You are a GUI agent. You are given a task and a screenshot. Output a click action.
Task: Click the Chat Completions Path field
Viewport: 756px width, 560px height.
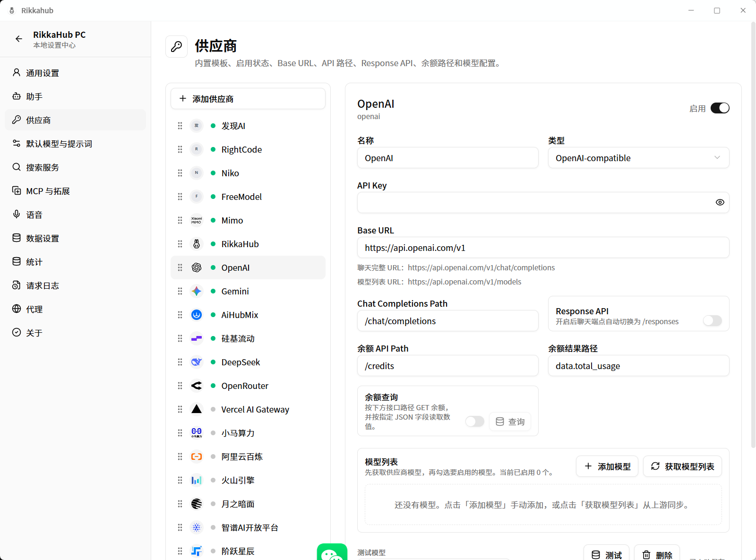[x=448, y=321]
